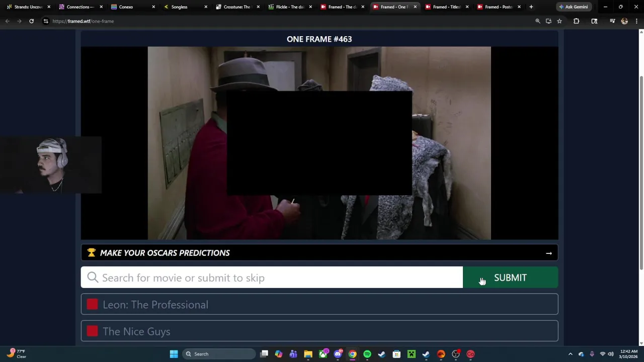Click the Ask Gemini button
Screen dimensions: 644x362
coord(573,7)
